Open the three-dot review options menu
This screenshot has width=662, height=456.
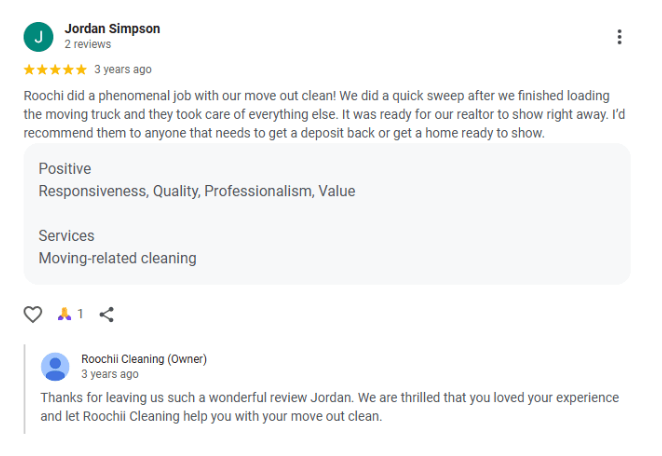tap(619, 37)
